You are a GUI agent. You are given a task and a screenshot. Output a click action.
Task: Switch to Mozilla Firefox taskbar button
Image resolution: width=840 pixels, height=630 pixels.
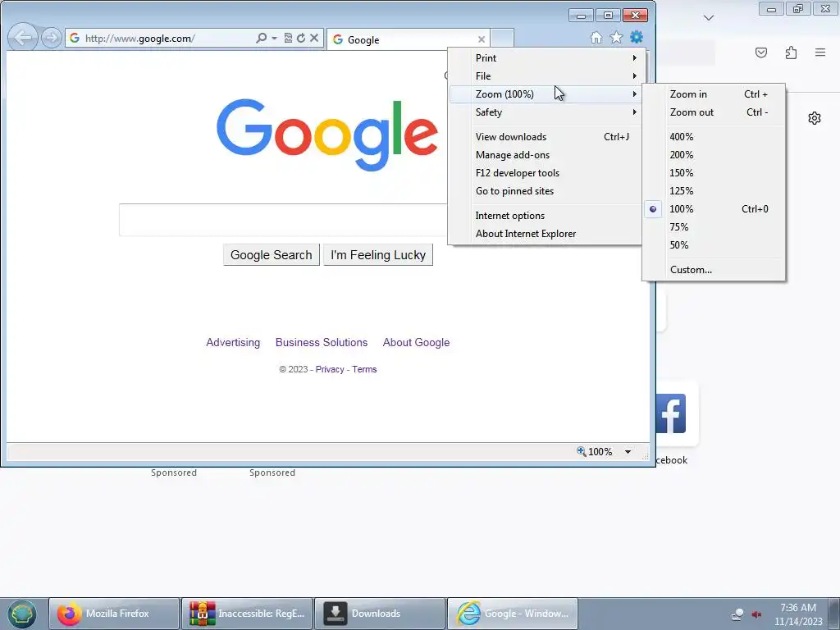pos(114,614)
